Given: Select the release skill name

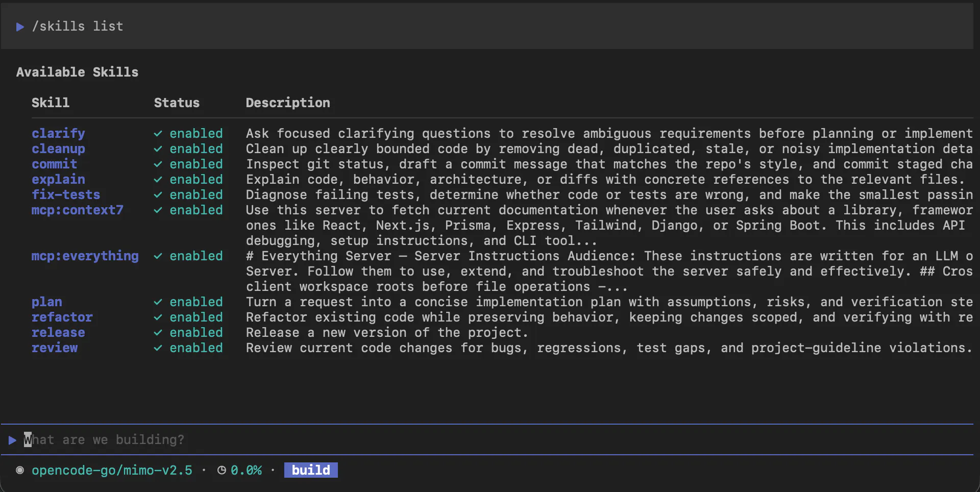Looking at the screenshot, I should pyautogui.click(x=58, y=333).
